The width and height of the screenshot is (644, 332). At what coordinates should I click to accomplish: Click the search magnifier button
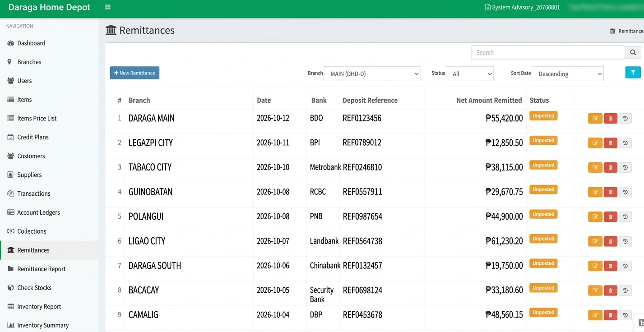click(633, 52)
